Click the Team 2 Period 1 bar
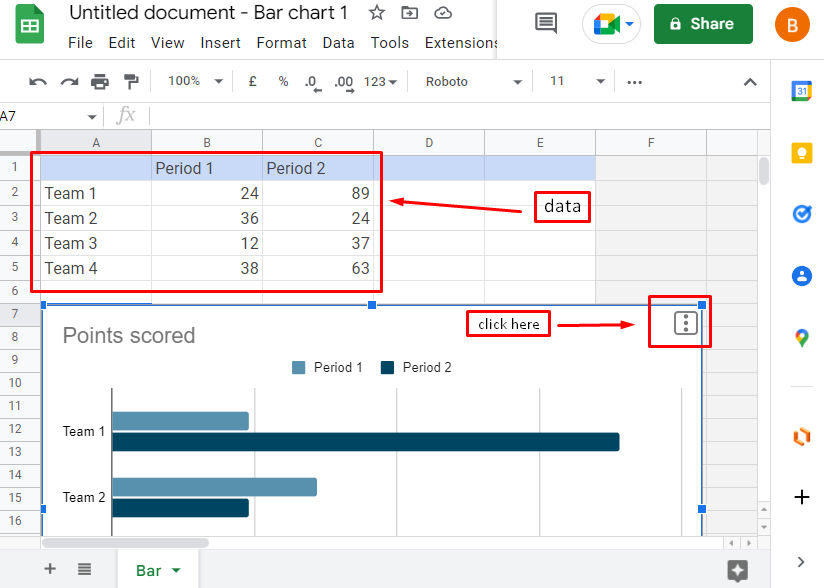 click(214, 487)
